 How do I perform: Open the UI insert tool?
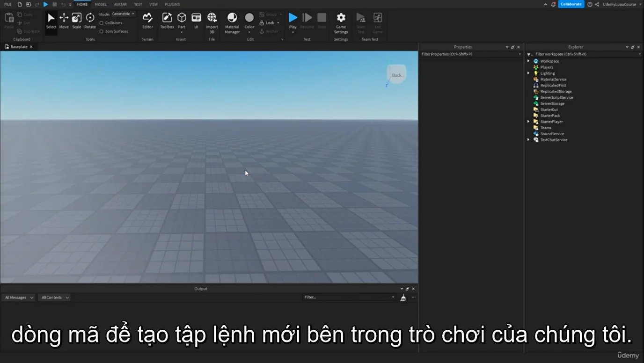point(196,21)
